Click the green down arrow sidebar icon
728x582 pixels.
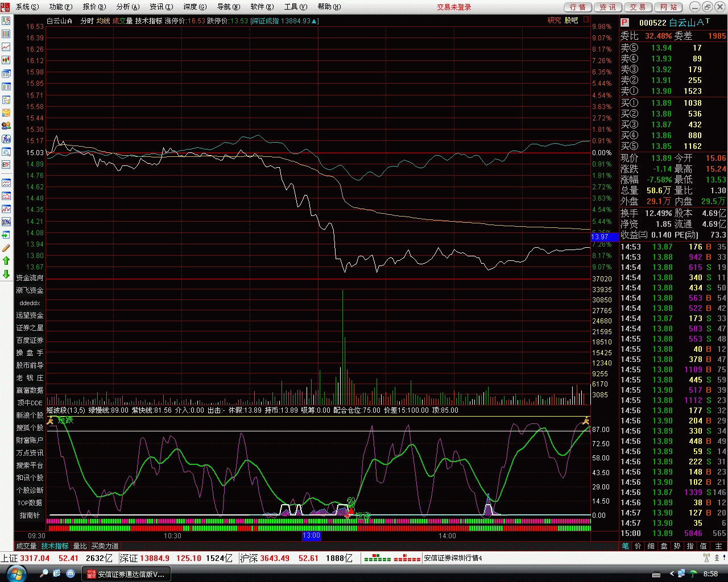[6, 274]
